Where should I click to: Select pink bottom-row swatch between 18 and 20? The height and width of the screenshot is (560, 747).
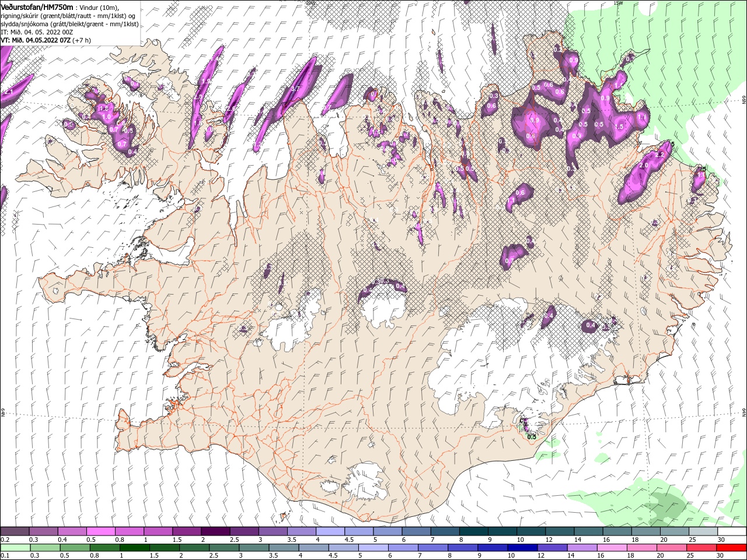641,548
